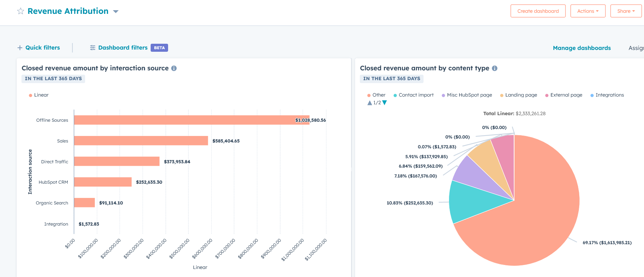Click IN THE LAST 365 DAYS tag on left report
Viewport: 644px width, 277px height.
click(53, 79)
